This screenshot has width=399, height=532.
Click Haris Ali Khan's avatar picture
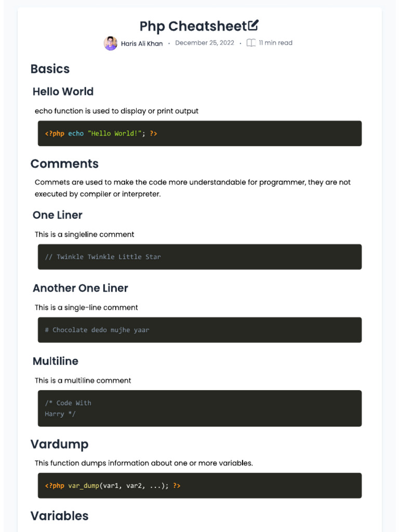click(x=110, y=43)
